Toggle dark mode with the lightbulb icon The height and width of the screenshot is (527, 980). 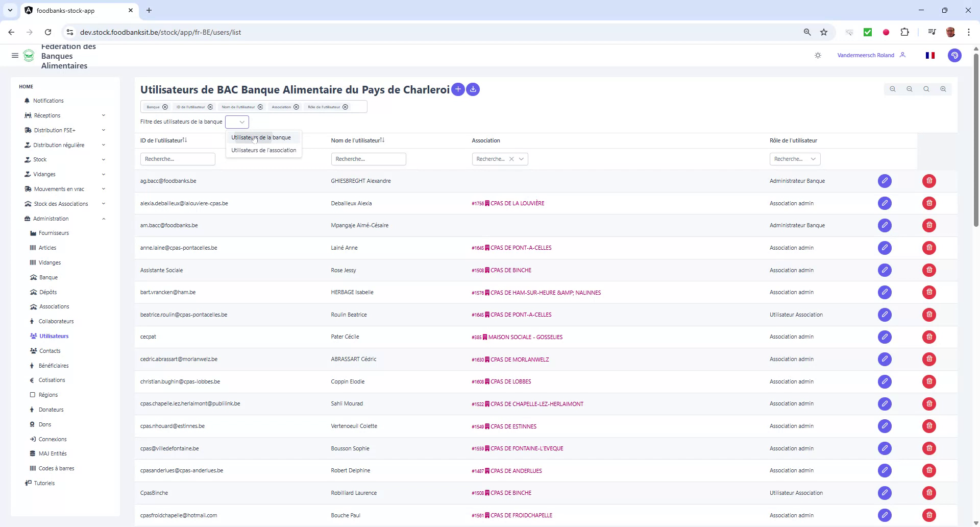818,55
